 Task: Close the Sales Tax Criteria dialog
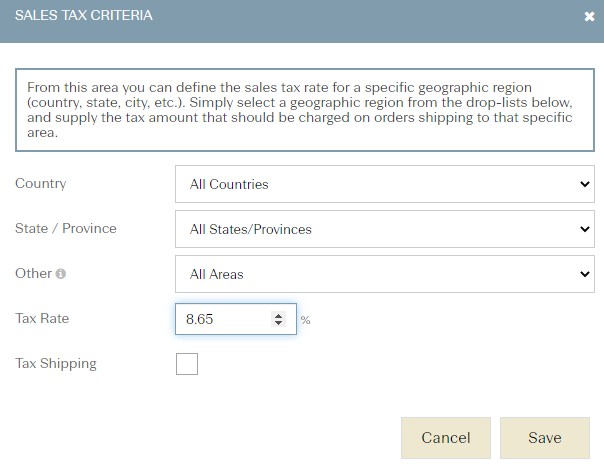click(589, 17)
